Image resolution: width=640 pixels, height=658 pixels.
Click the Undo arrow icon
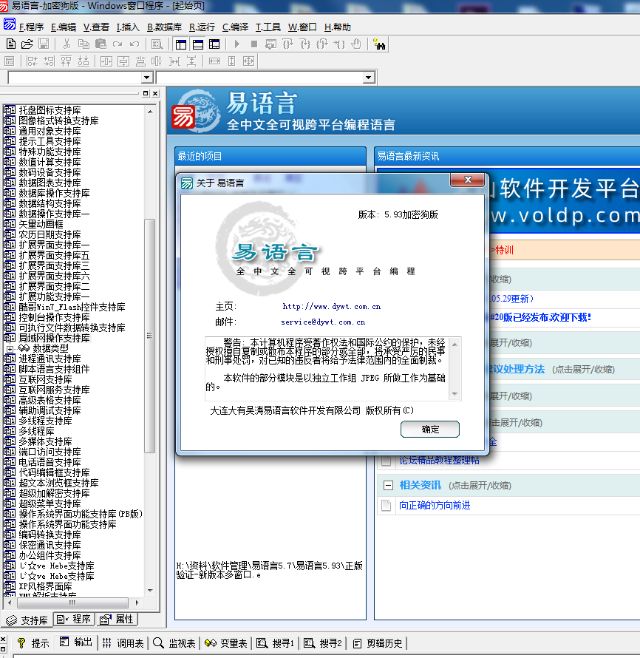click(134, 44)
